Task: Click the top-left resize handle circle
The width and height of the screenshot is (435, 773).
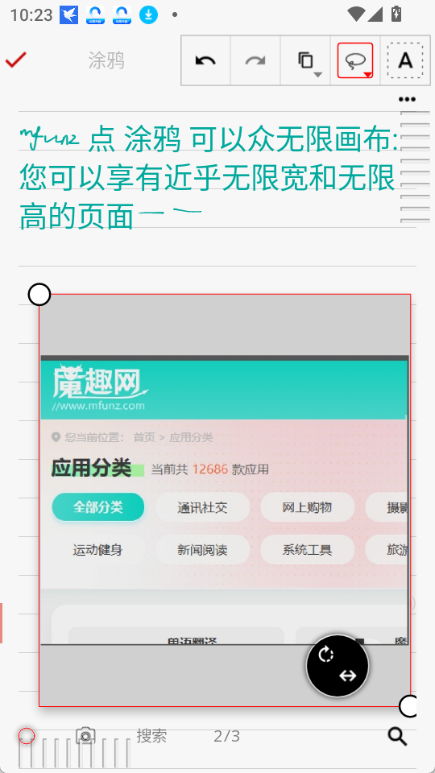Action: [x=39, y=295]
